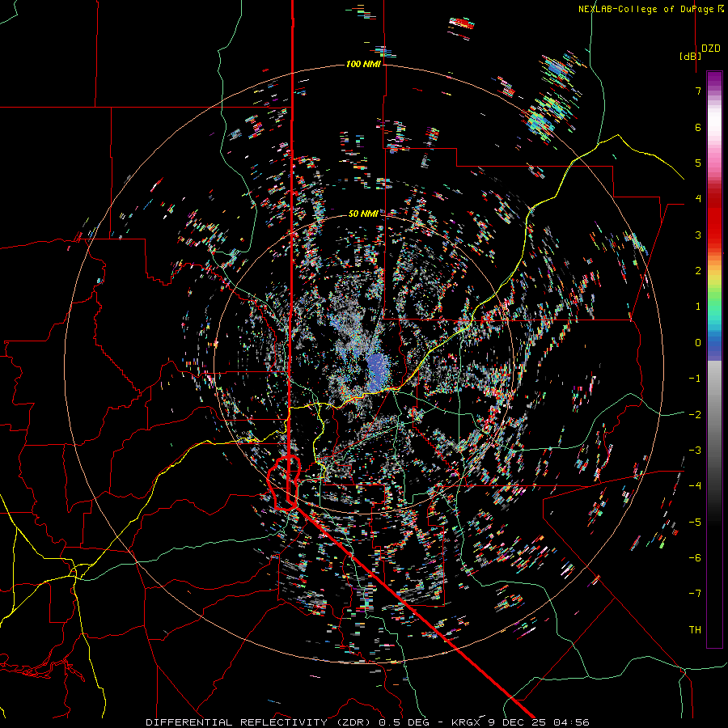Click the -7 value on the scale
Viewport: 728px width, 728px height.
695,594
